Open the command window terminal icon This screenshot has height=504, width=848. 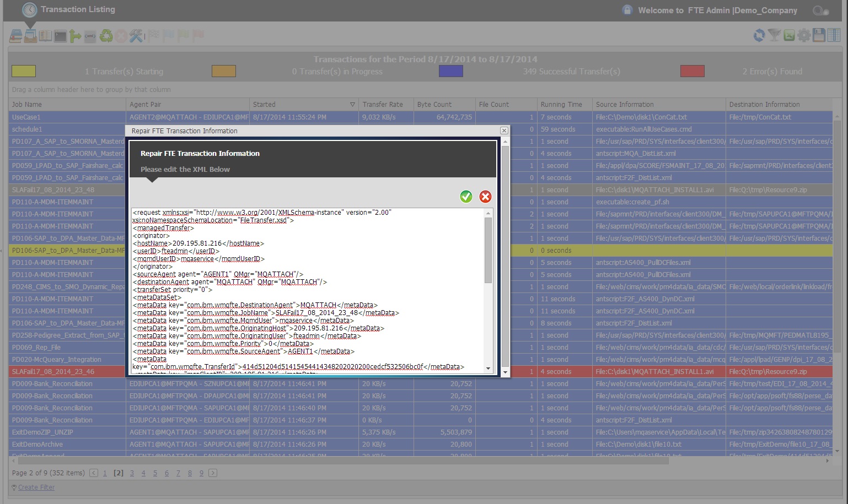pos(60,35)
